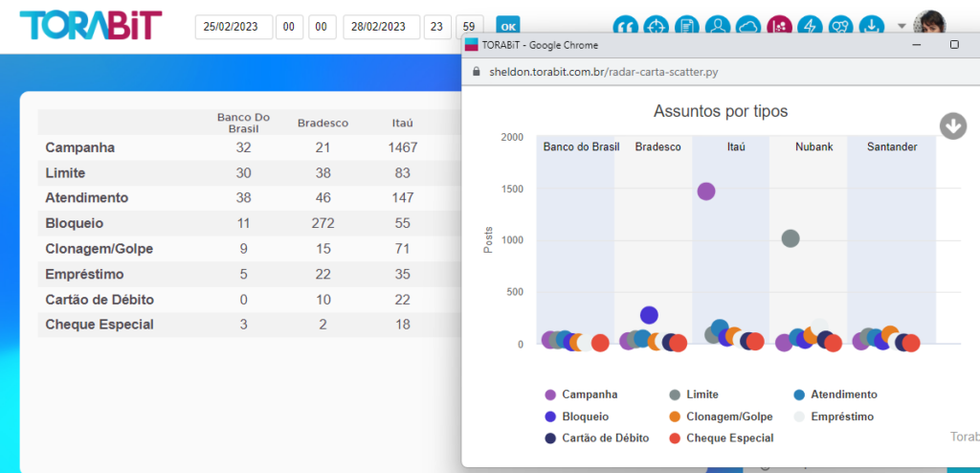980x473 pixels.
Task: Click the Banco do Brasil band label in chart
Action: (581, 147)
